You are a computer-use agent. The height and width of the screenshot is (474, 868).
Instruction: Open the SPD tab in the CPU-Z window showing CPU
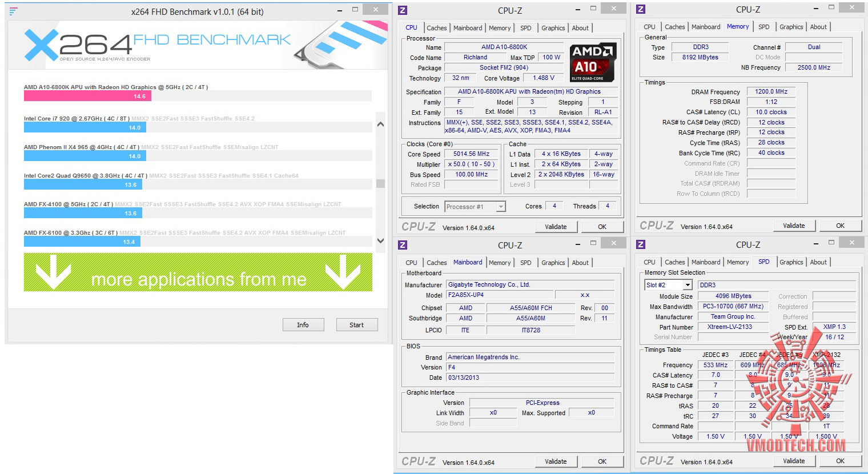[x=526, y=28]
